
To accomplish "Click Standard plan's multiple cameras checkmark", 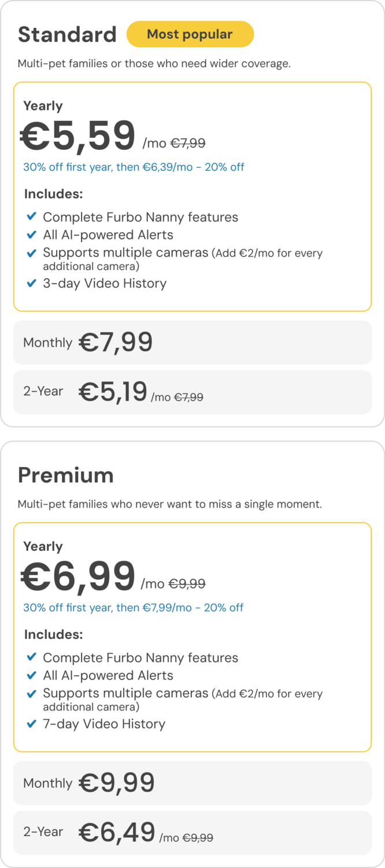I will [x=32, y=253].
